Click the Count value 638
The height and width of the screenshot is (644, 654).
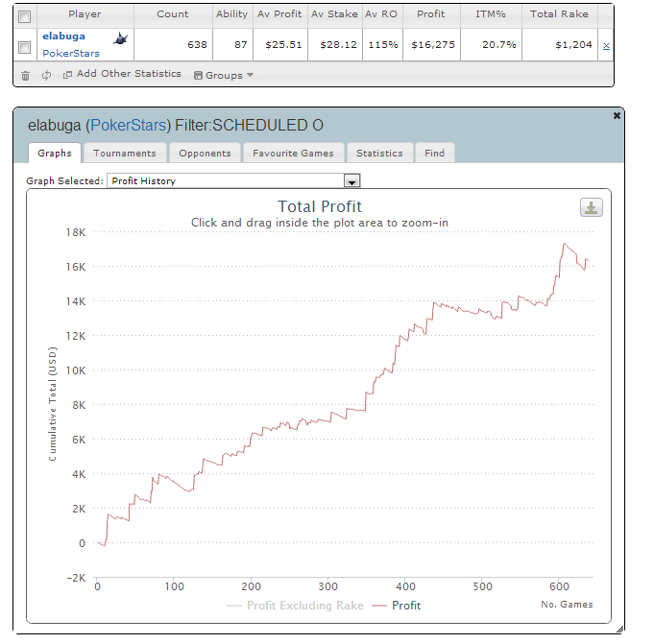point(197,44)
